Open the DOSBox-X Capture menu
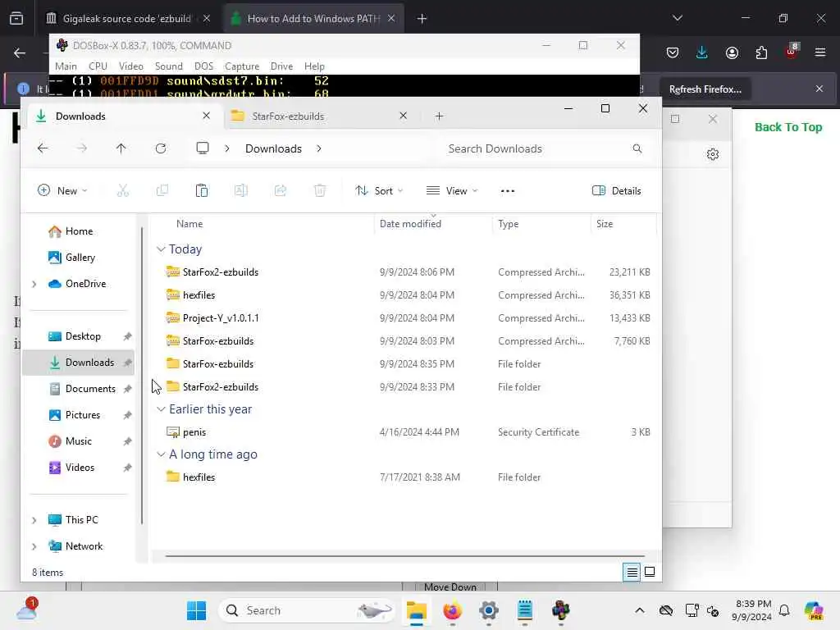The width and height of the screenshot is (840, 630). pyautogui.click(x=242, y=66)
